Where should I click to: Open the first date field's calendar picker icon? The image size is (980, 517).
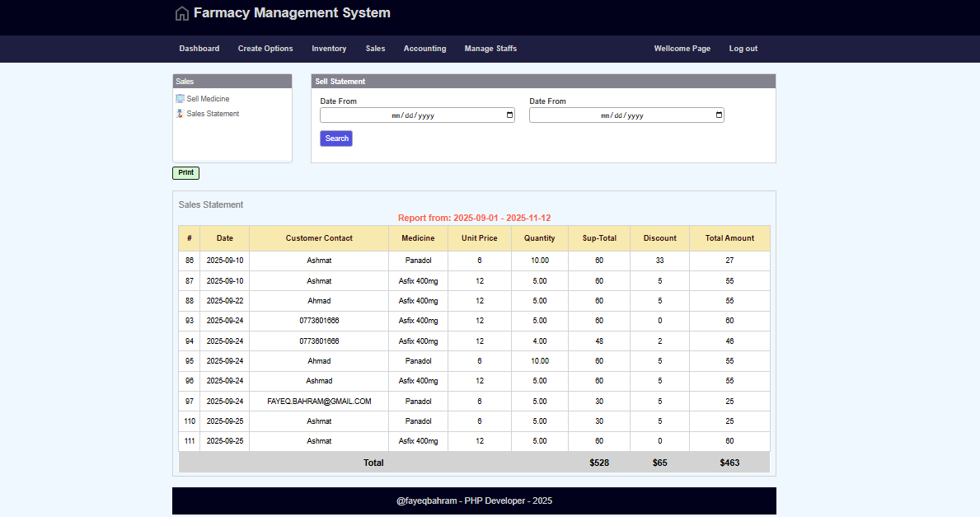pyautogui.click(x=509, y=115)
